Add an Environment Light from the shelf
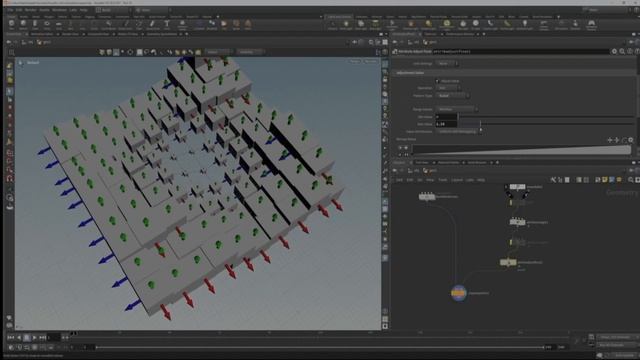 tap(447, 24)
